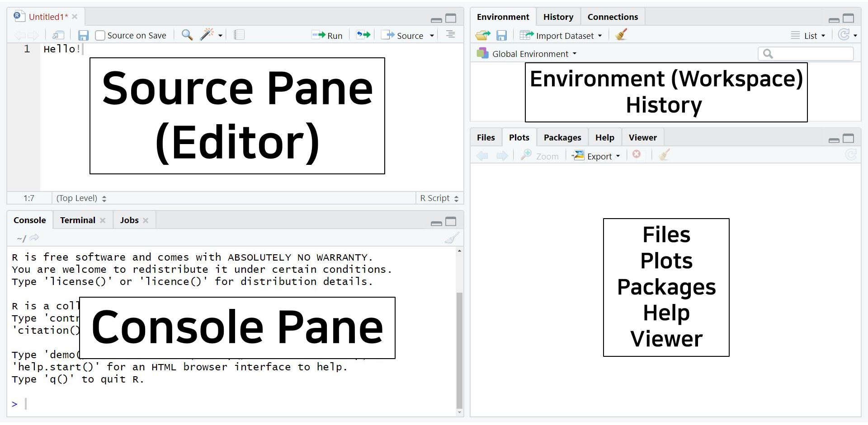Click the Source button
Screen dimensions: 868x425
[x=403, y=36]
